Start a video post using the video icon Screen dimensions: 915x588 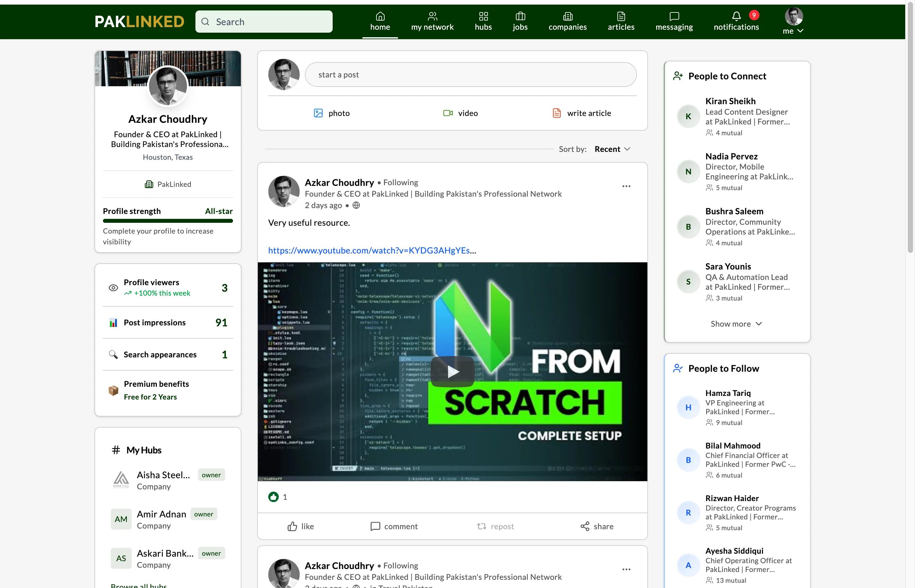(460, 113)
